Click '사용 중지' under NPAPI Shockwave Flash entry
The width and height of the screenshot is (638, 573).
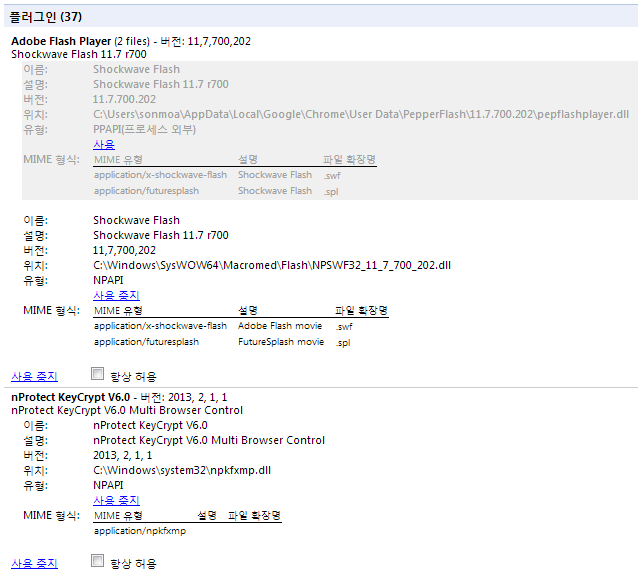tap(116, 295)
